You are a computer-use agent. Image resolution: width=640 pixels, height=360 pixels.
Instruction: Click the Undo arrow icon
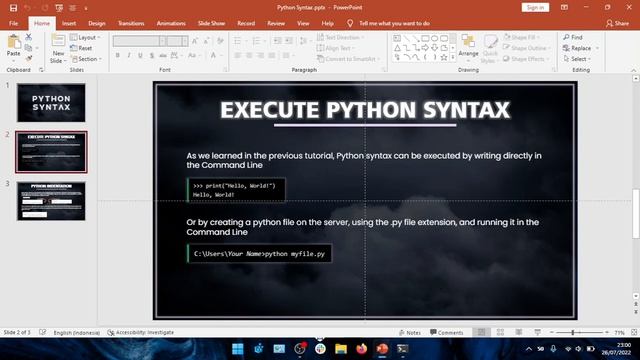coord(27,8)
